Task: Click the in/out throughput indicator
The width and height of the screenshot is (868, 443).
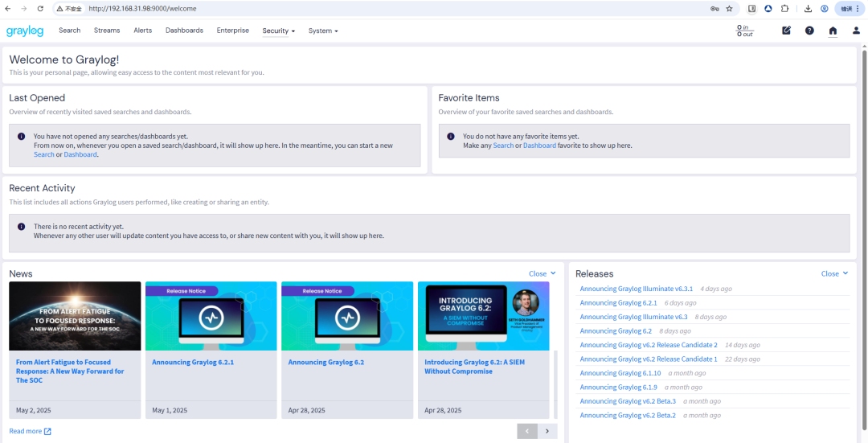Action: 744,31
